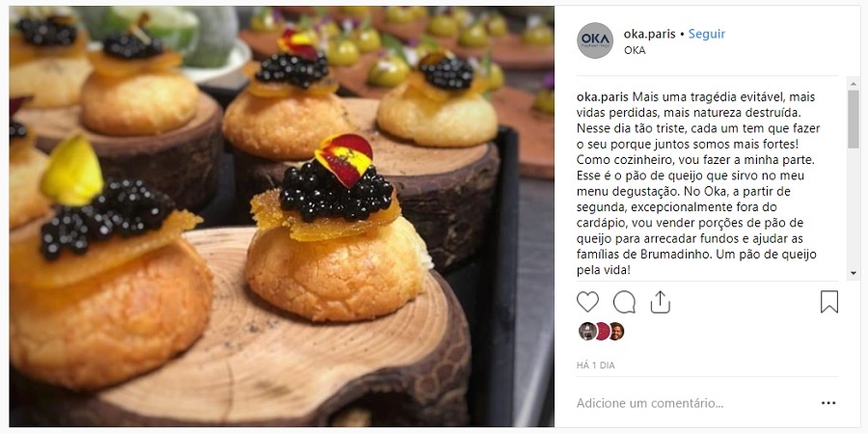Open more options three-dots menu

[828, 403]
